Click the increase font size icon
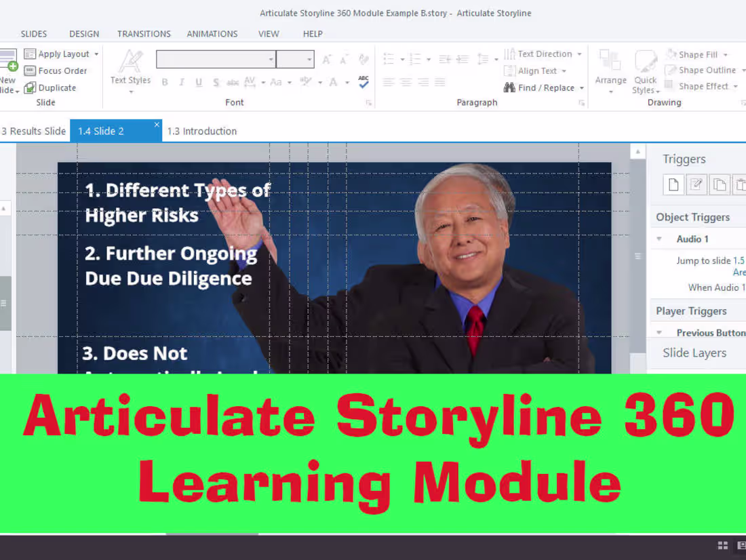The width and height of the screenshot is (746, 560). coord(326,60)
